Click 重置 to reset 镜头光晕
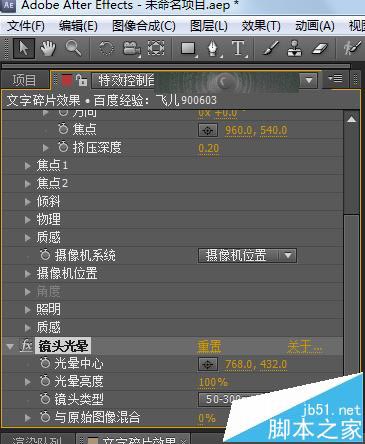The image size is (365, 444). [209, 347]
